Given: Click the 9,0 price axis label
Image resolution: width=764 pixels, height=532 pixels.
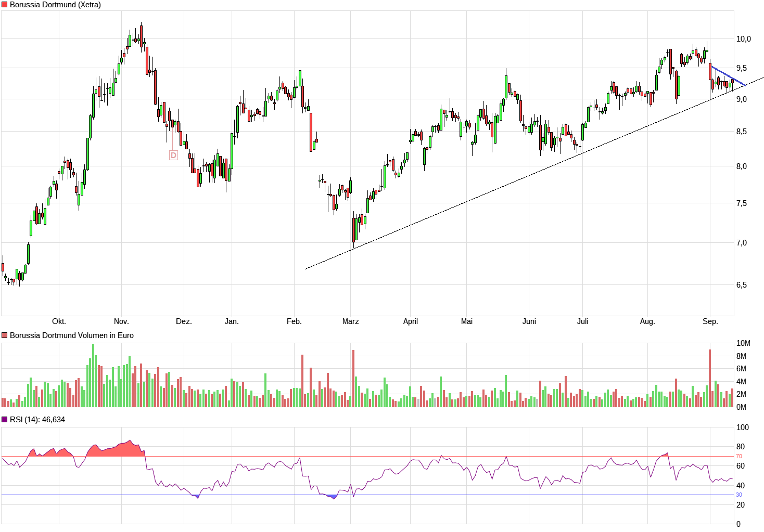Looking at the screenshot, I should coord(742,99).
